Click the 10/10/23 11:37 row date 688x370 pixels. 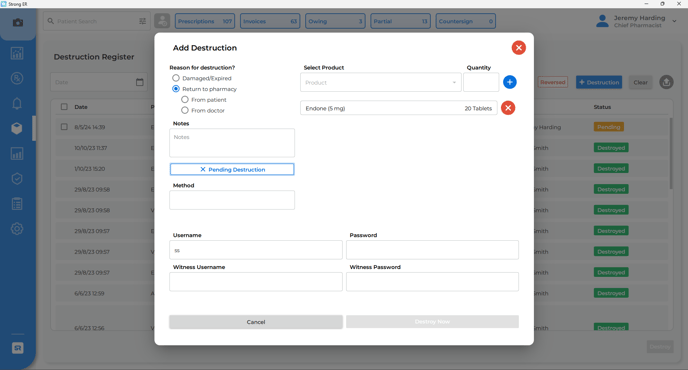[x=90, y=148]
